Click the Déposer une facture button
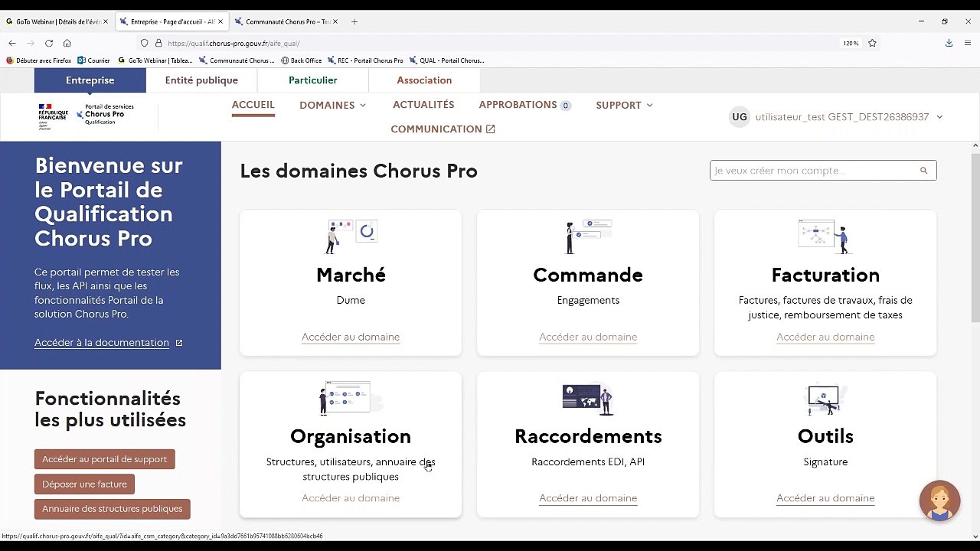Screen dimensions: 980x551 point(85,484)
